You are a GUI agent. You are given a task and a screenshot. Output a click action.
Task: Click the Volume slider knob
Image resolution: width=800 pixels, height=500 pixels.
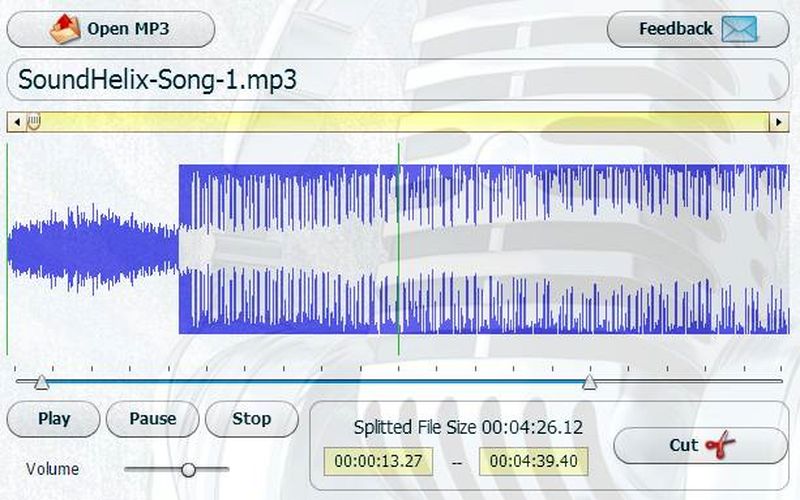point(188,469)
